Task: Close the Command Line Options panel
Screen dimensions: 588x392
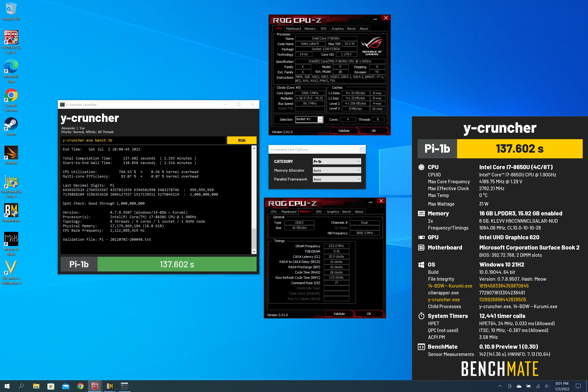Action: tap(362, 150)
